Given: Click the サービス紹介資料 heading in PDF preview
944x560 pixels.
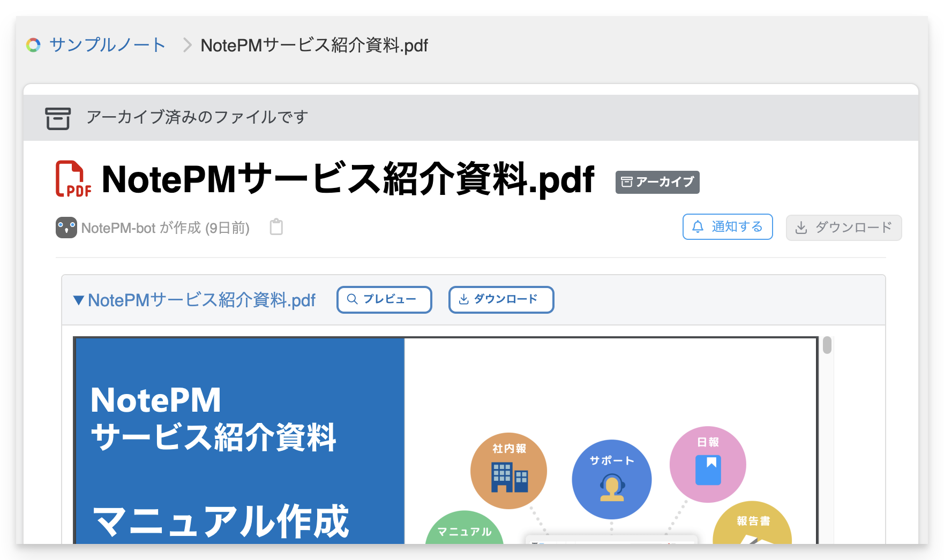Looking at the screenshot, I should (213, 437).
